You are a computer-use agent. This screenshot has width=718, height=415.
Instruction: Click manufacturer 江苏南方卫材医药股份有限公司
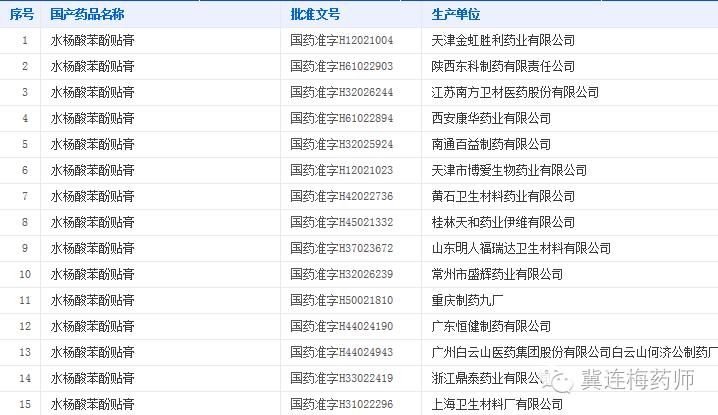(x=515, y=92)
